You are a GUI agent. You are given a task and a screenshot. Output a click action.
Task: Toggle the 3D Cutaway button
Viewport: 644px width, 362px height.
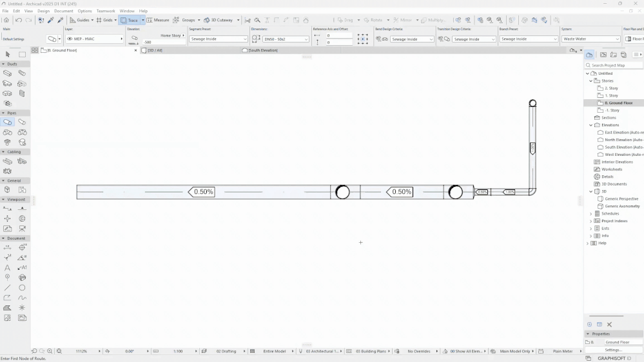tap(219, 20)
